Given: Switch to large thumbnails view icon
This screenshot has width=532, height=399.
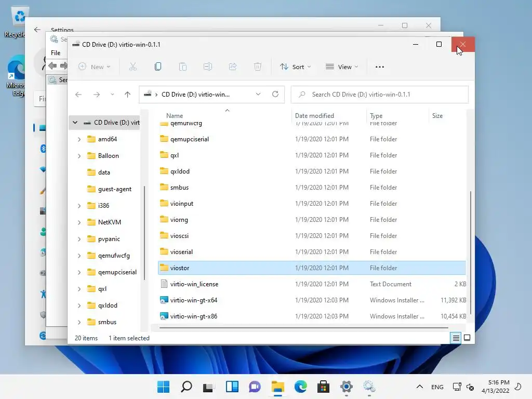Looking at the screenshot, I should pos(467,338).
